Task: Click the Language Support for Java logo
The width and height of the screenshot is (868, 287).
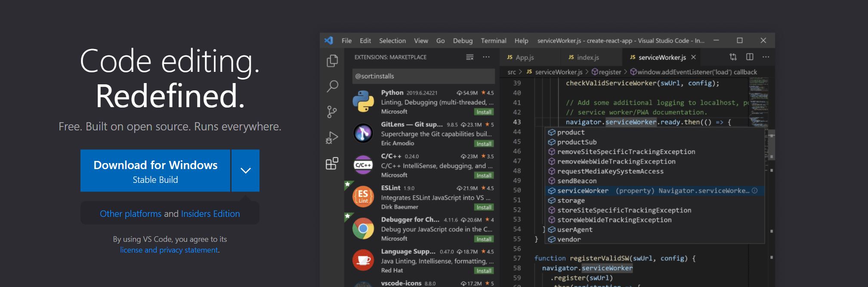Action: pos(363,260)
